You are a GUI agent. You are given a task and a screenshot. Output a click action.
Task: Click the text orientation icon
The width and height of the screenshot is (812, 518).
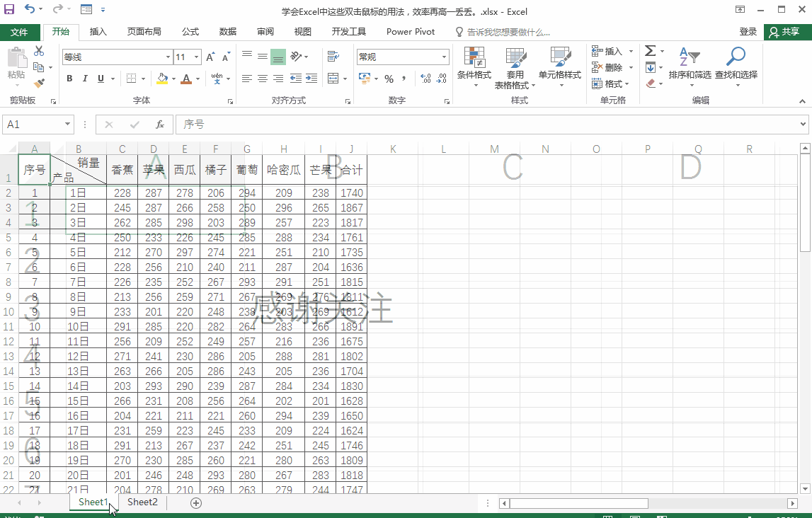296,56
